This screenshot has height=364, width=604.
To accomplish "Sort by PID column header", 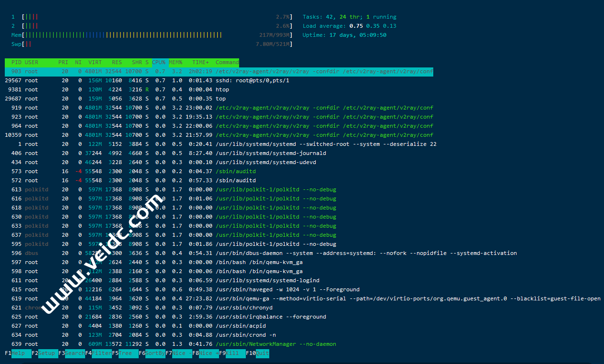I will pos(16,62).
